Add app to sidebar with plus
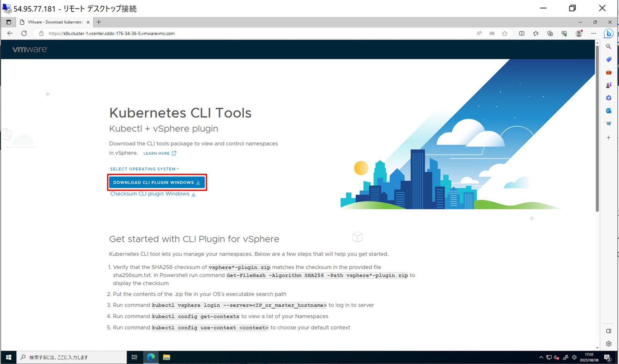The height and width of the screenshot is (364, 619). pyautogui.click(x=609, y=137)
